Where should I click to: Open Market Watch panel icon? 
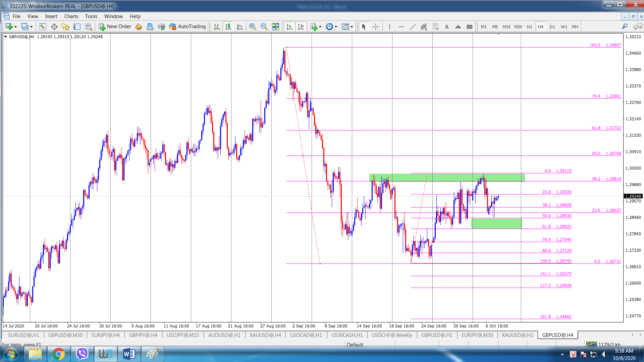click(43, 26)
